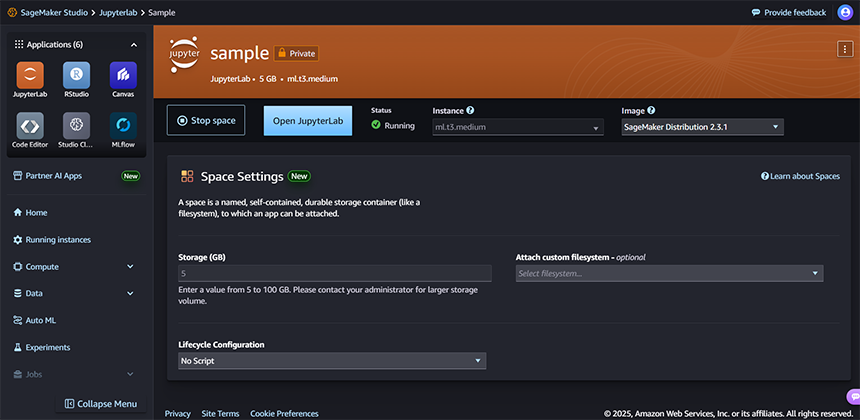
Task: Click the New badge beside Space Settings
Action: (x=299, y=176)
